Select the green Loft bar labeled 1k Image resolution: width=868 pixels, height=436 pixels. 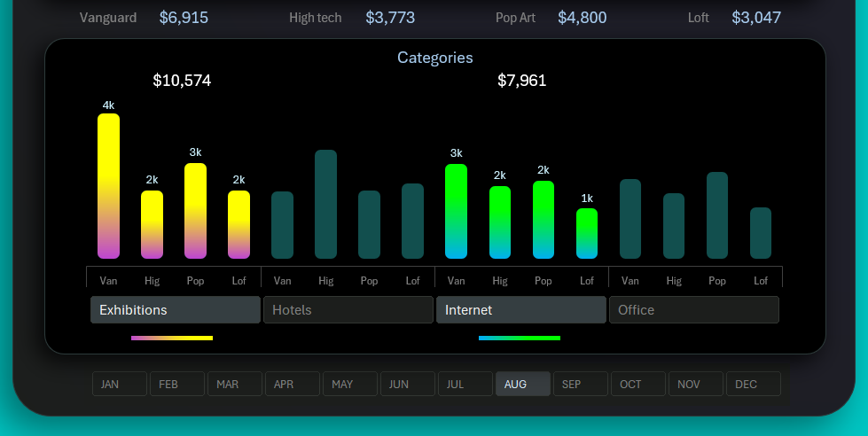tap(587, 234)
